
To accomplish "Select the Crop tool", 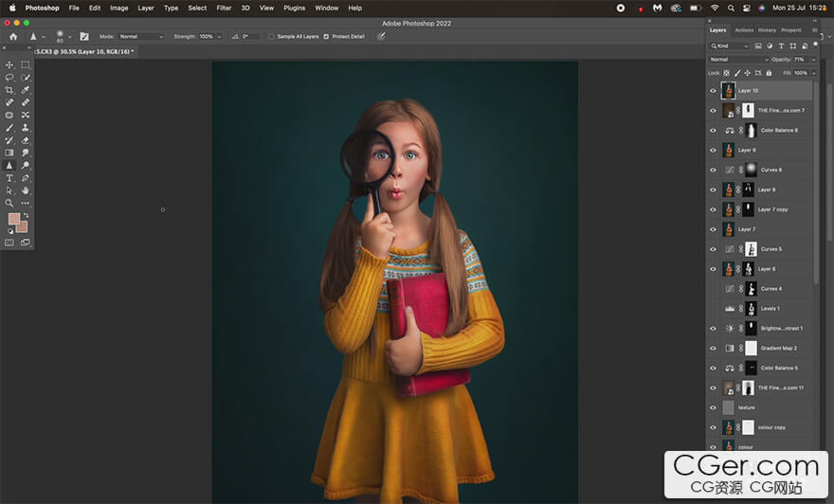I will 9,90.
